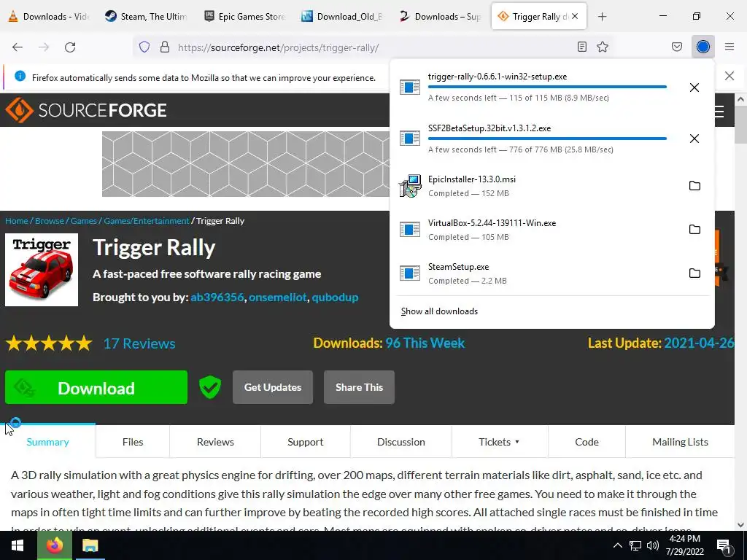Cancel the trigger-rally-0.6.6.1 download
This screenshot has width=747, height=560.
point(694,87)
